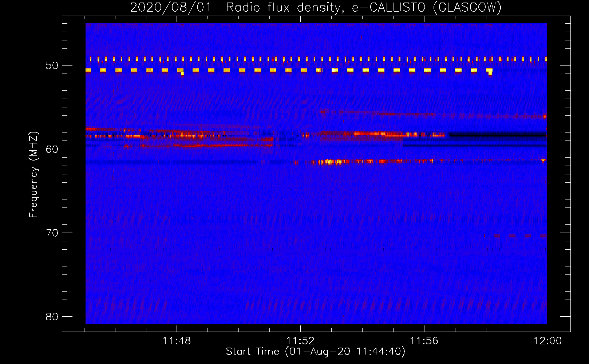Click the 11:56 time tick label

(x=424, y=341)
